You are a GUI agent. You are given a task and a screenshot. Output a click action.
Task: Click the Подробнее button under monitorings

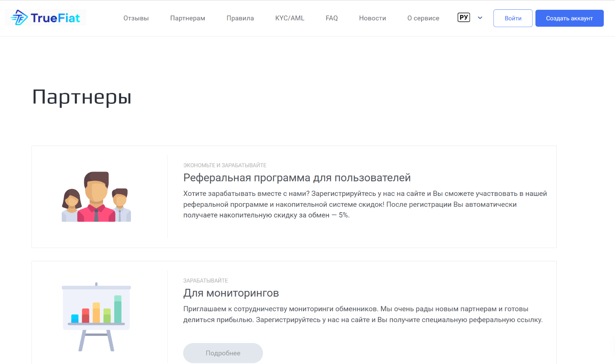223,353
